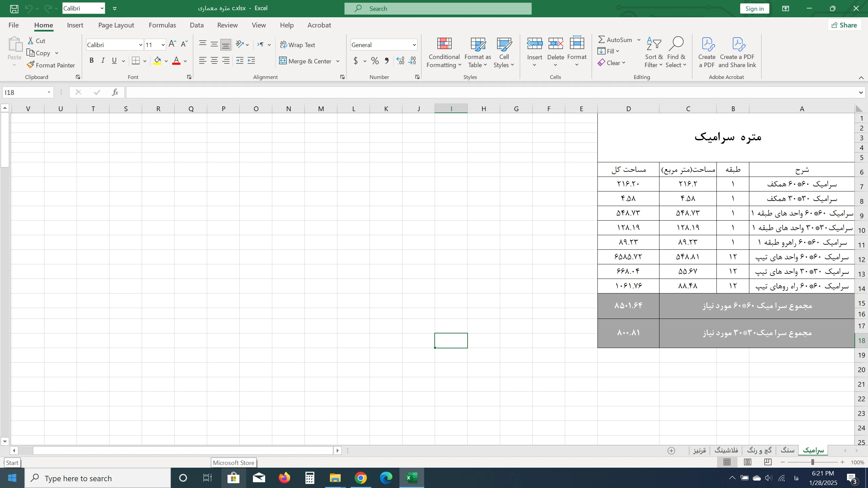Image resolution: width=868 pixels, height=488 pixels.
Task: Click the Share button
Action: point(845,25)
